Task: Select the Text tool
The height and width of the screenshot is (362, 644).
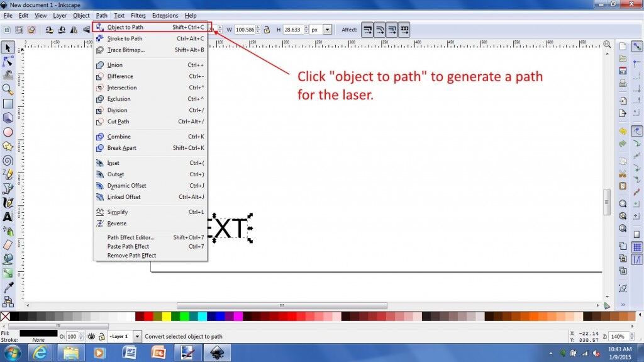Action: [x=8, y=217]
